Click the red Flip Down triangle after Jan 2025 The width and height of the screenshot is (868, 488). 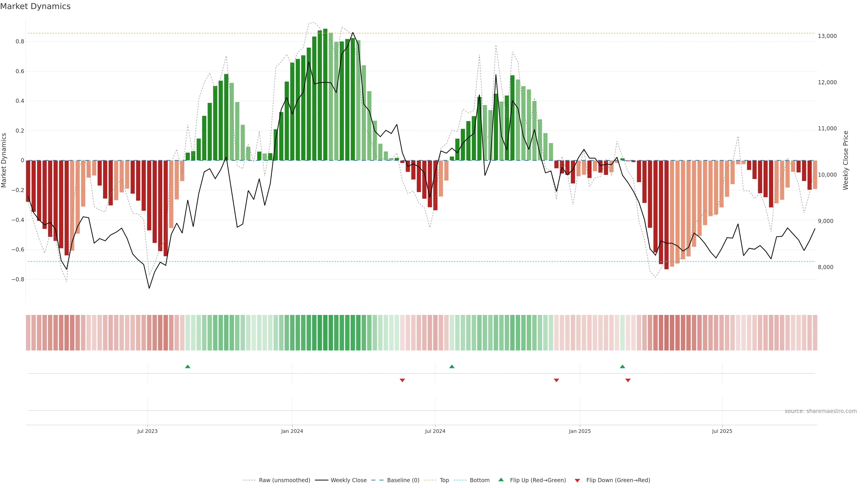tap(628, 380)
